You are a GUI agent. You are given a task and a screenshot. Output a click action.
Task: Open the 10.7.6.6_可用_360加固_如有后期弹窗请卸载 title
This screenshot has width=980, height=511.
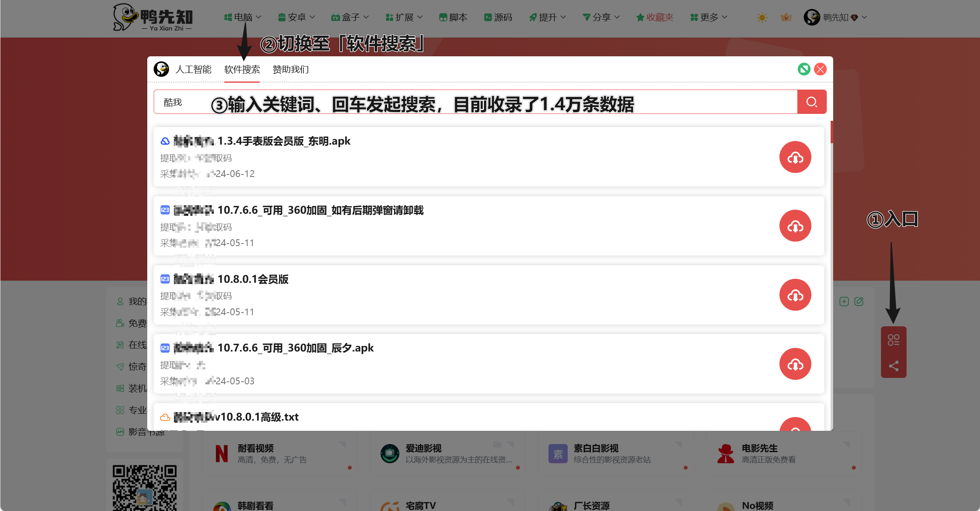pyautogui.click(x=299, y=210)
